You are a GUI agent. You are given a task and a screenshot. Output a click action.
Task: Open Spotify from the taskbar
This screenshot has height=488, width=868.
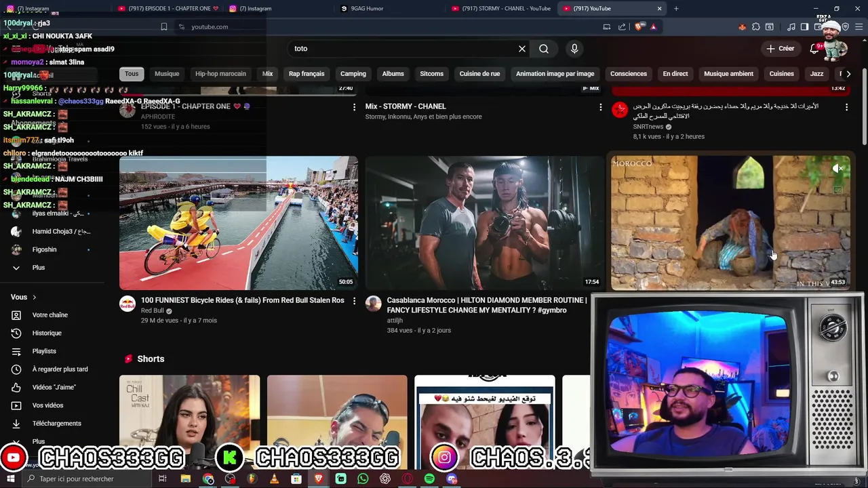point(429,479)
